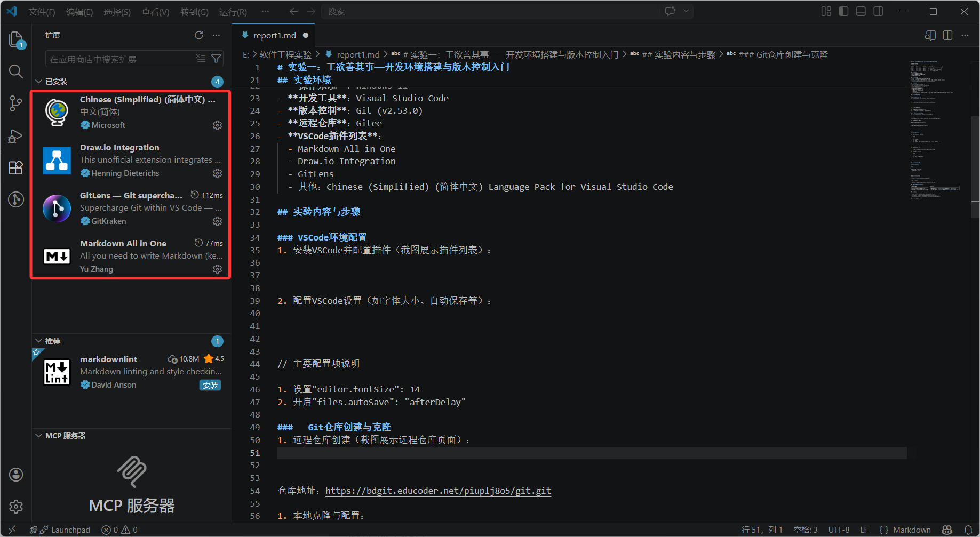Open the GitLens view in activity bar
Screen dimensions: 980x537
tap(16, 199)
